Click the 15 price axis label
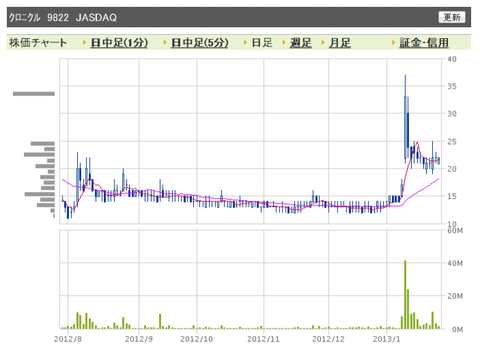Viewport: 480px width, 362px height. tap(452, 196)
